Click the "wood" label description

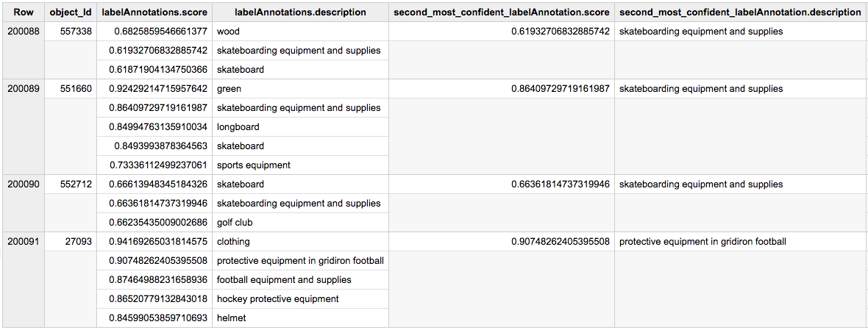point(228,32)
